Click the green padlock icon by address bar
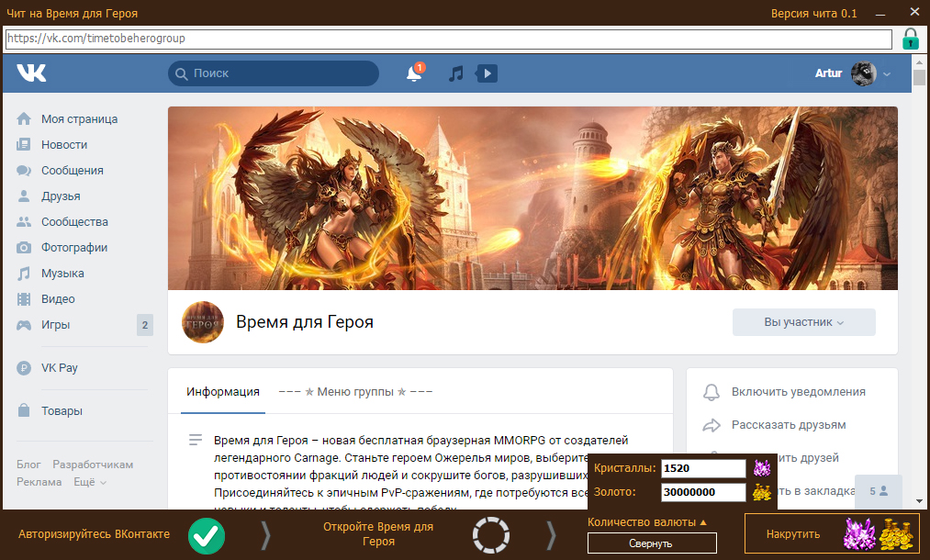The image size is (930, 560). (x=911, y=39)
